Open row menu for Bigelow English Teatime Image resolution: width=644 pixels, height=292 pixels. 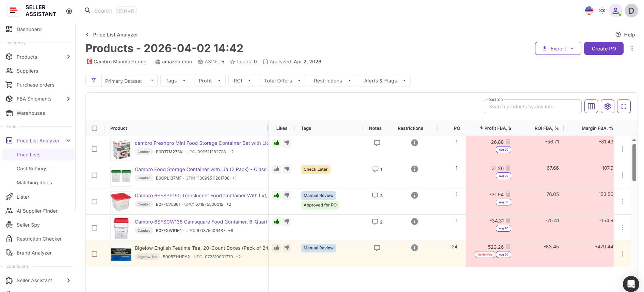click(623, 254)
